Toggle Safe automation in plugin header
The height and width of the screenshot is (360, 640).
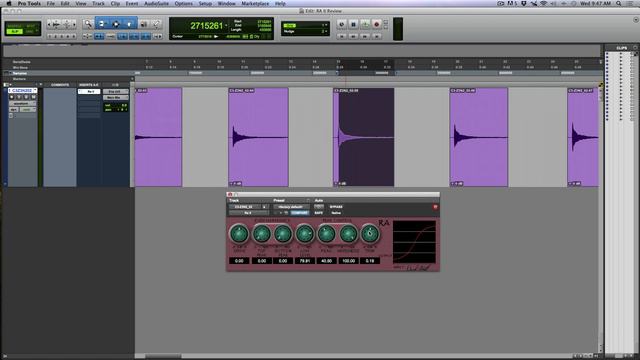pos(319,213)
